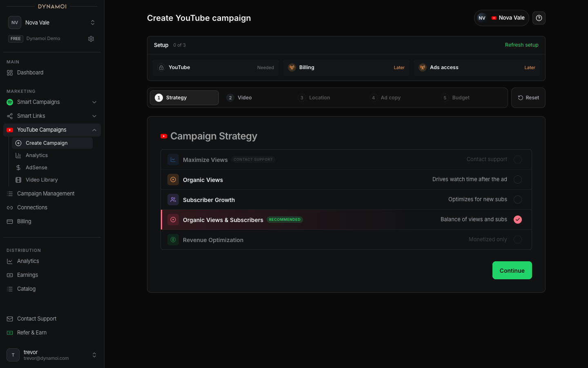
Task: Select the Subscriber Growth radio button
Action: tap(518, 200)
